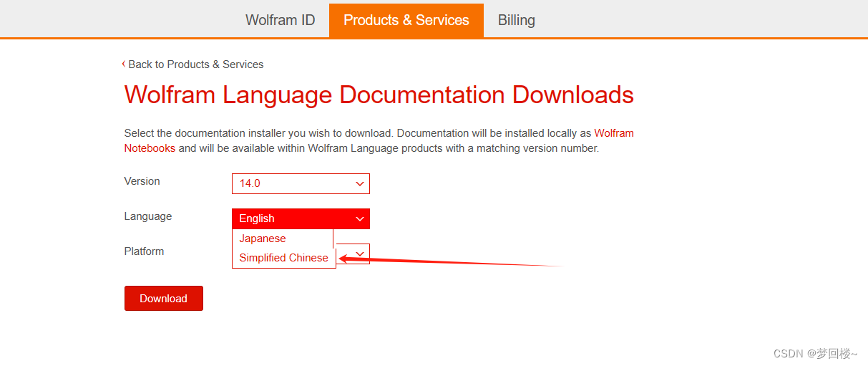This screenshot has width=868, height=366.
Task: Expand the Version 14.0 dropdown
Action: click(x=301, y=183)
